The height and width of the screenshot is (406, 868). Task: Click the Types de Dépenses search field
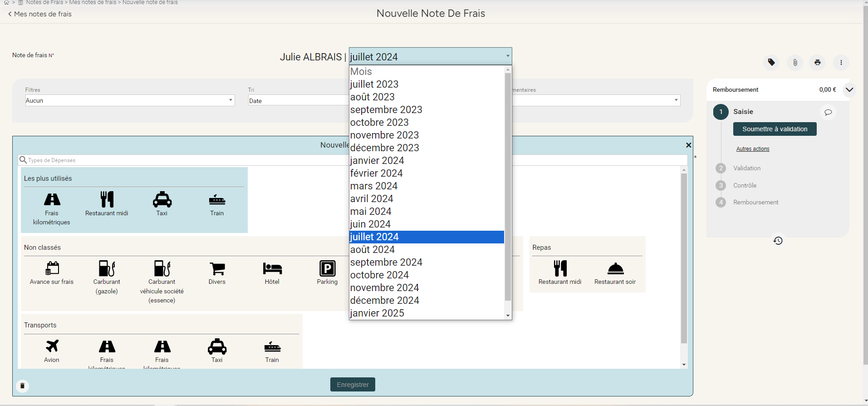pos(181,160)
